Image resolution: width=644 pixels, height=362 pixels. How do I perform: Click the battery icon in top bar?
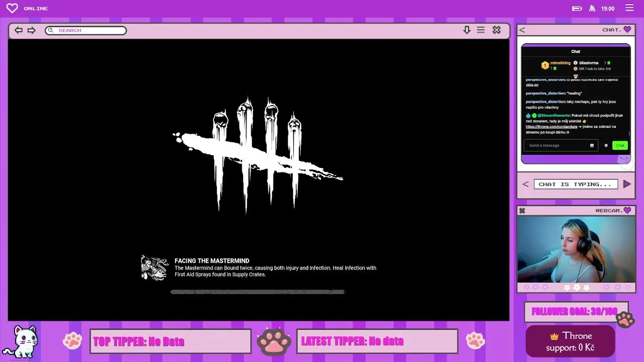tap(577, 9)
